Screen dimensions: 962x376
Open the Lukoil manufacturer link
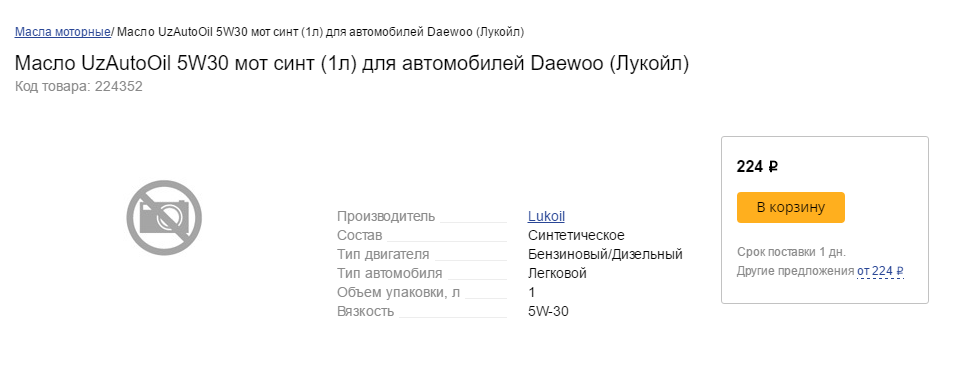[x=546, y=216]
